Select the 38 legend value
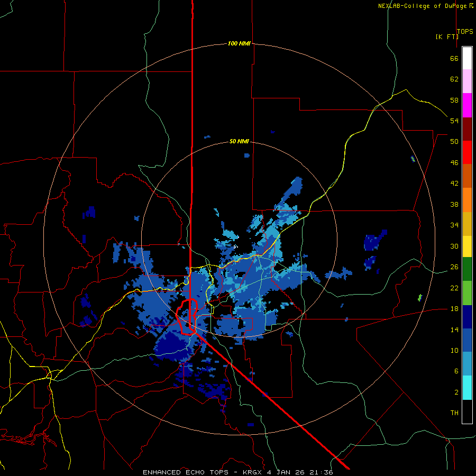 (x=454, y=205)
